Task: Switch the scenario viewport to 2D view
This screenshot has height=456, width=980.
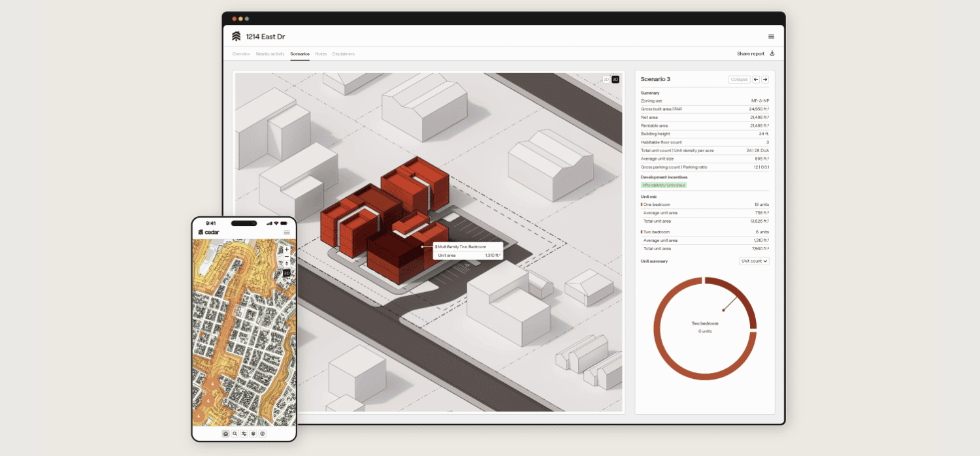Action: tap(606, 79)
